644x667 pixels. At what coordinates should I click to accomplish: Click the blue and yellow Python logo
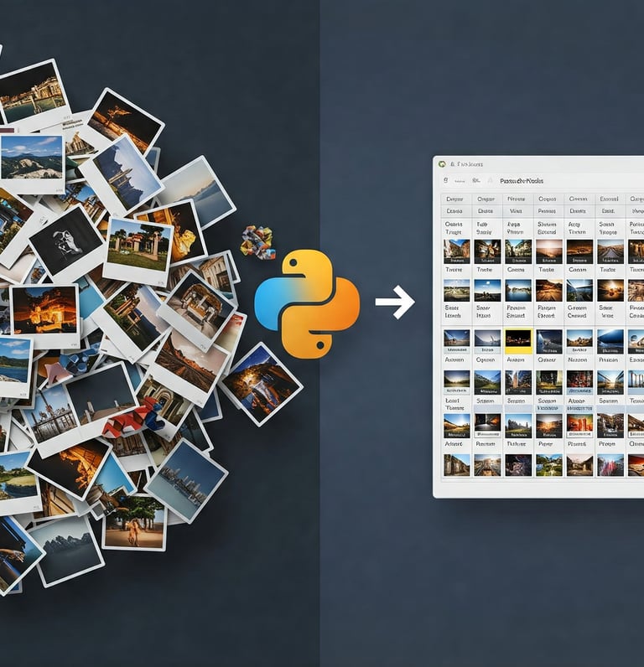click(307, 303)
